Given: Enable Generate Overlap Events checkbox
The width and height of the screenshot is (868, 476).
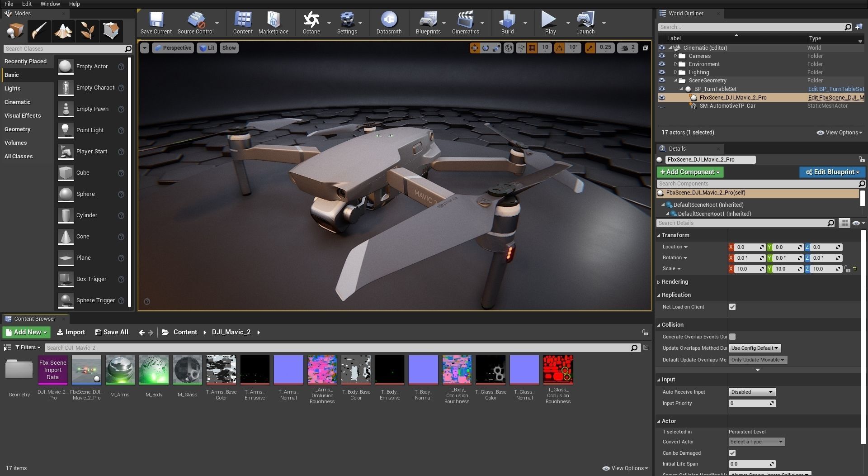Looking at the screenshot, I should point(732,337).
